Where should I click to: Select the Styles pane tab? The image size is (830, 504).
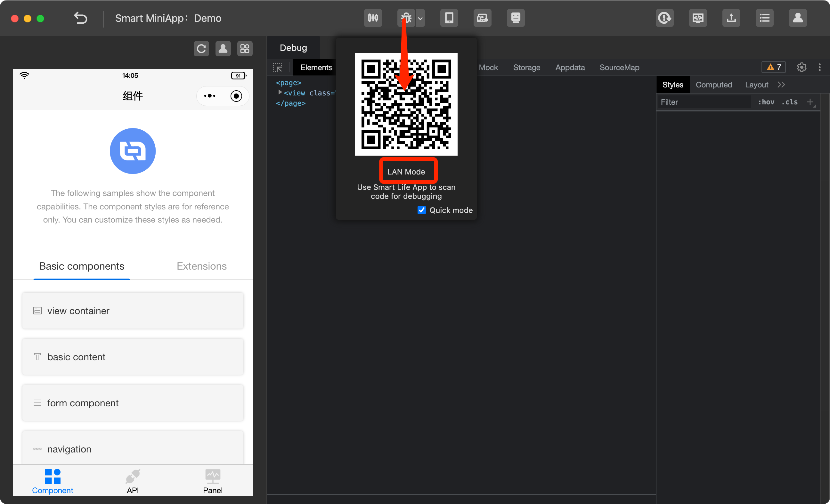673,85
